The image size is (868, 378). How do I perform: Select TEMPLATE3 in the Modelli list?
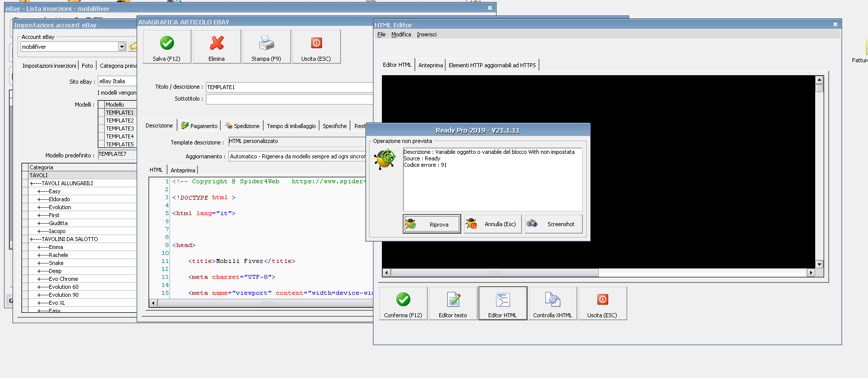(120, 128)
